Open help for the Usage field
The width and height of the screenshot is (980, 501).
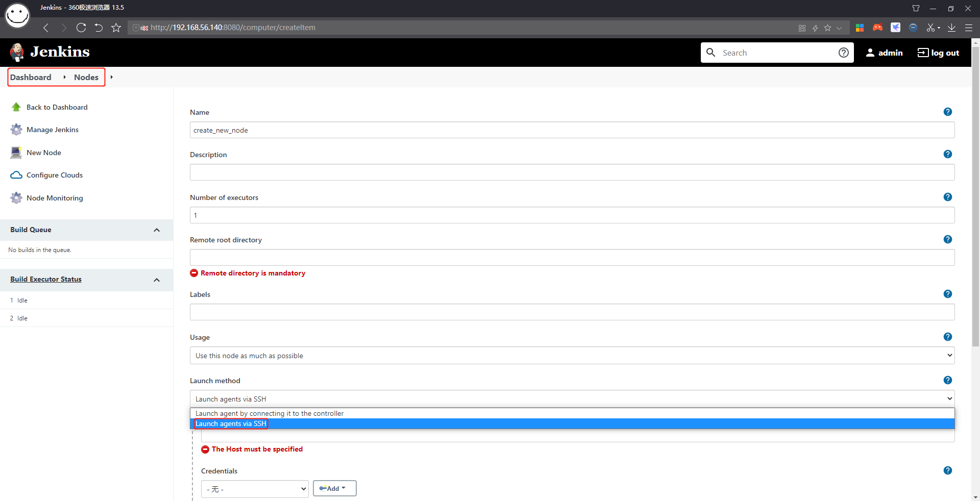click(x=948, y=337)
